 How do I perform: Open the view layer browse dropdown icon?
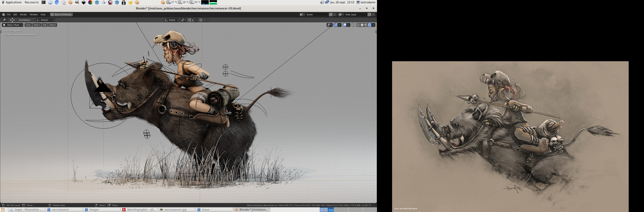tap(341, 15)
